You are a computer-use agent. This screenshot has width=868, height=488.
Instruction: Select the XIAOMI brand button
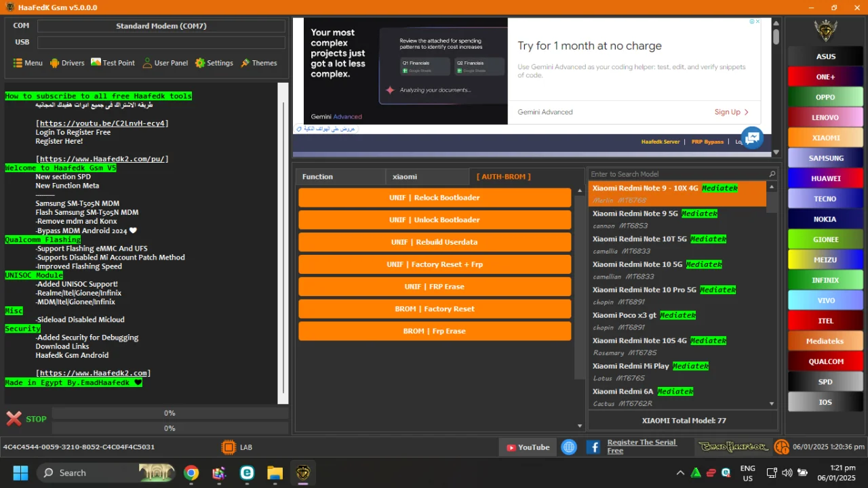click(x=825, y=138)
